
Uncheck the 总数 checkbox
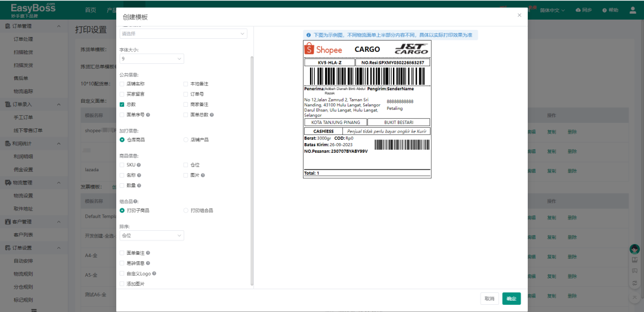coord(122,104)
